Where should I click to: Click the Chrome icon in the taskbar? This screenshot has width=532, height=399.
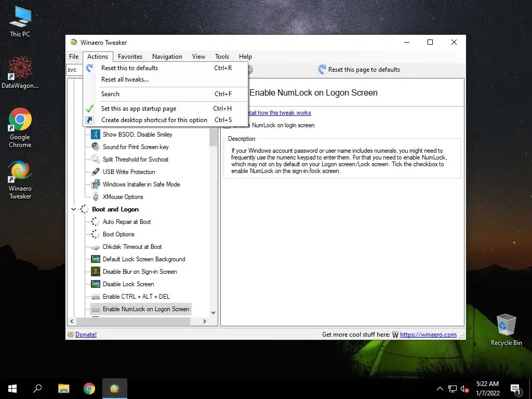tap(89, 389)
